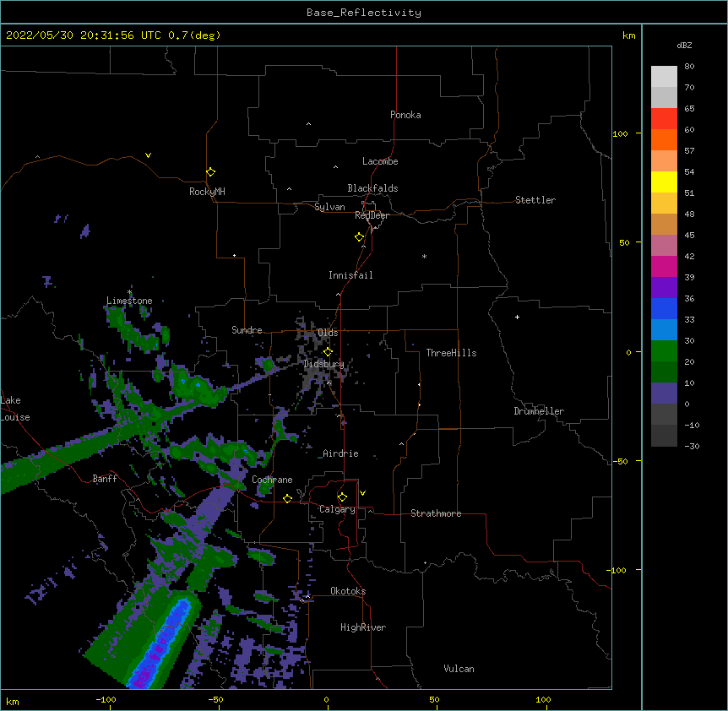Click the Limestone label
The image size is (728, 711).
[x=129, y=301]
